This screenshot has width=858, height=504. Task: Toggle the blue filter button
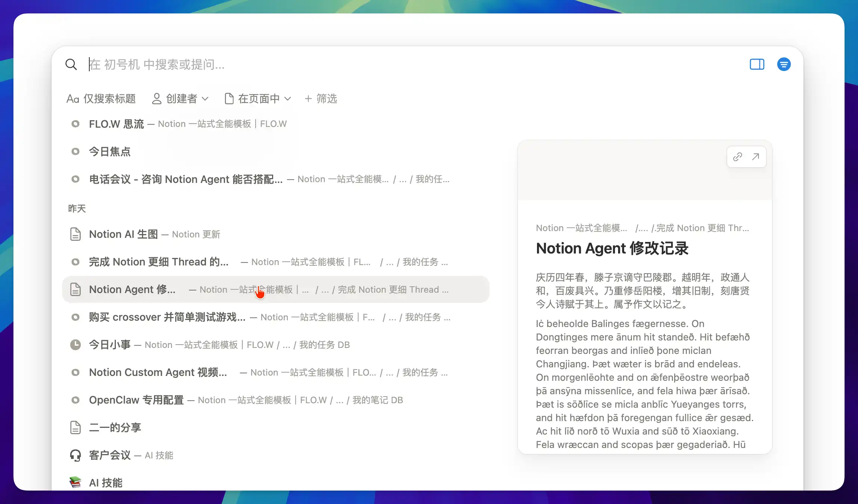click(x=784, y=65)
